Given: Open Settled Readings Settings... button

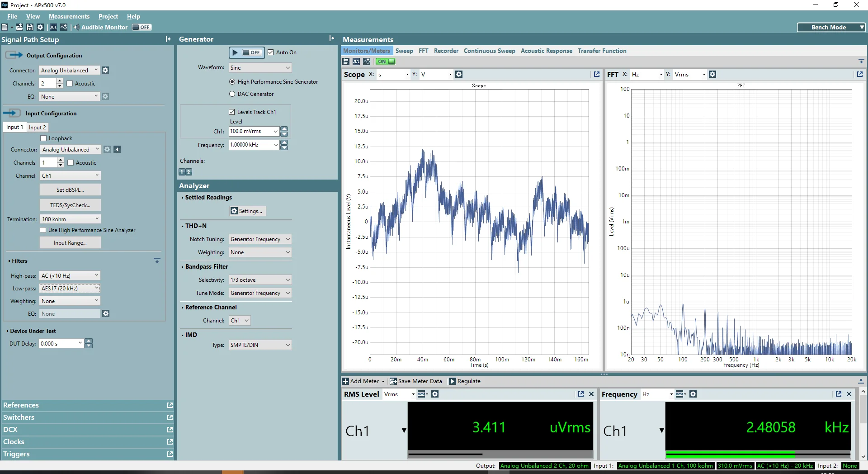Looking at the screenshot, I should pos(247,211).
